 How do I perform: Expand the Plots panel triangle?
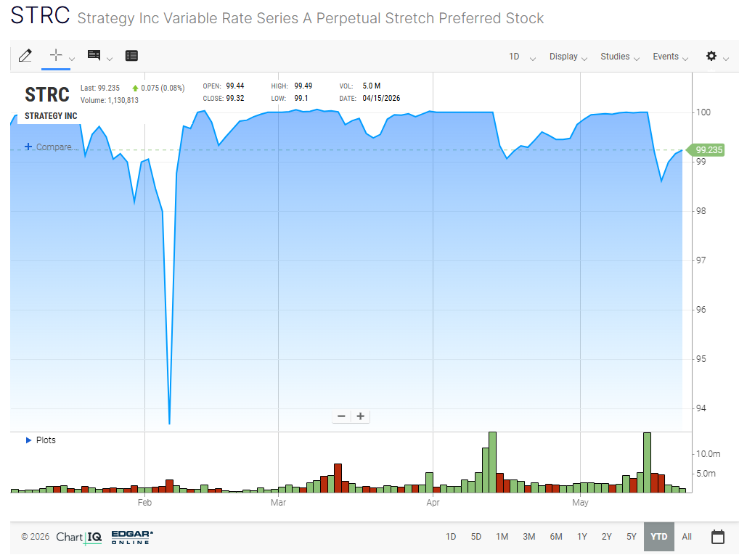click(x=28, y=440)
